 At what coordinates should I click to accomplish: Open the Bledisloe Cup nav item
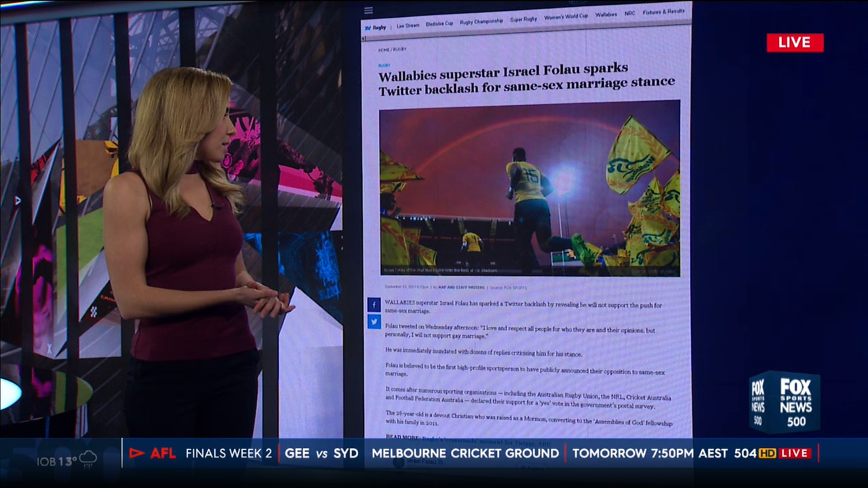[439, 23]
